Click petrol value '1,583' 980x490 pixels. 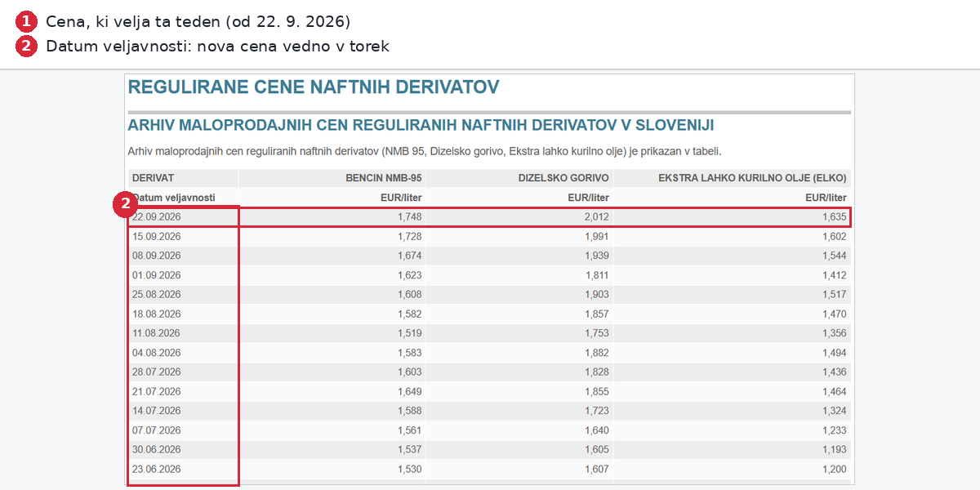coord(409,353)
